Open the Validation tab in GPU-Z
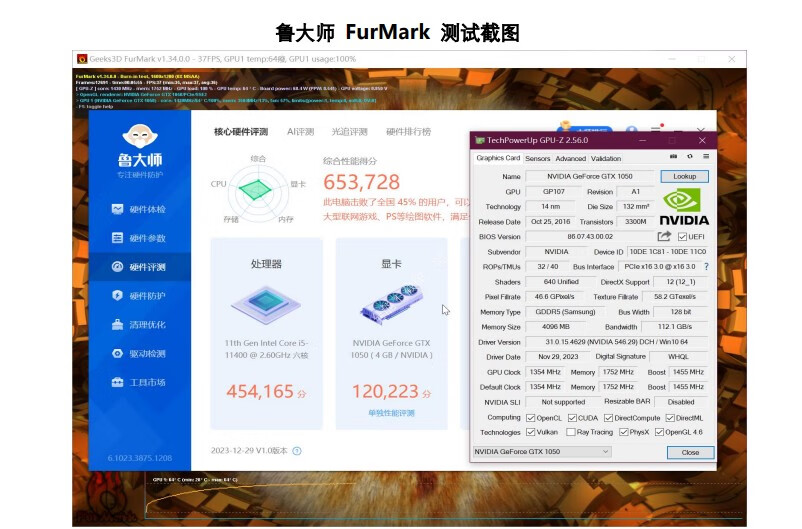This screenshot has width=802, height=529. (606, 159)
